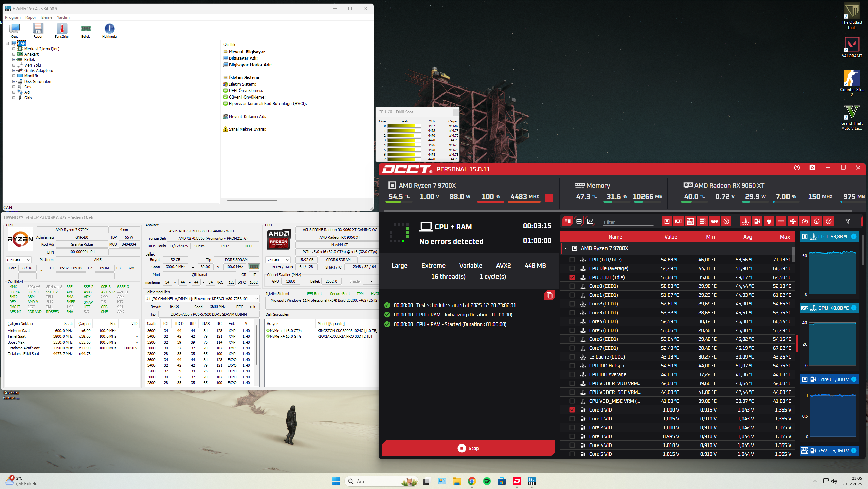Take a screenshot with OCCT camera icon
The width and height of the screenshot is (868, 489).
coord(812,168)
